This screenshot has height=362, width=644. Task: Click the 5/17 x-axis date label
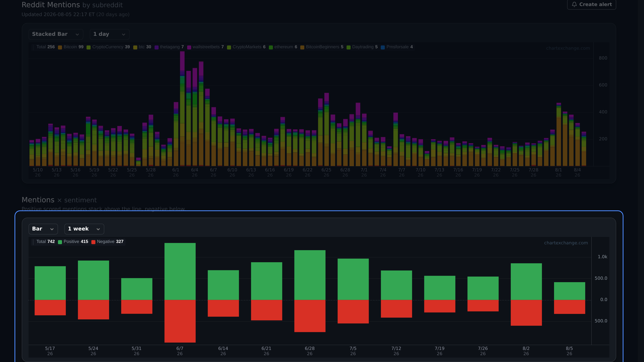[x=50, y=351]
